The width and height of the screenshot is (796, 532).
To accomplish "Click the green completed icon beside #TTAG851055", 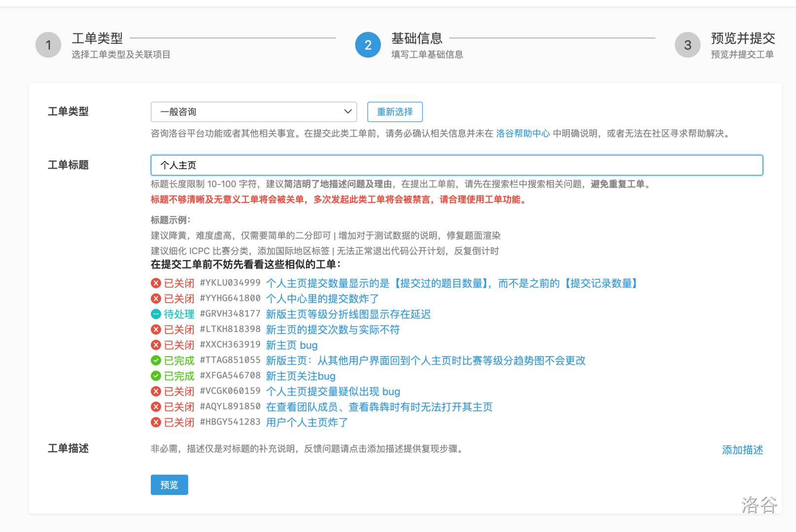I will pos(156,361).
